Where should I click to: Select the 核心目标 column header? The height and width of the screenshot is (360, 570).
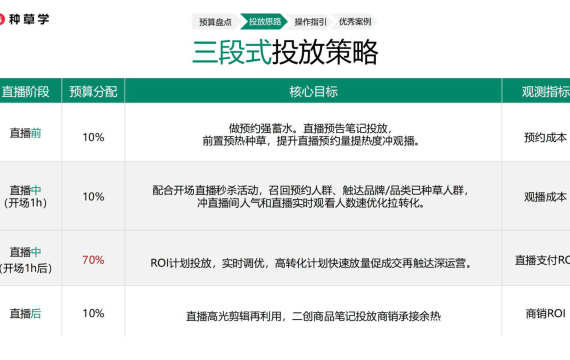coord(313,91)
